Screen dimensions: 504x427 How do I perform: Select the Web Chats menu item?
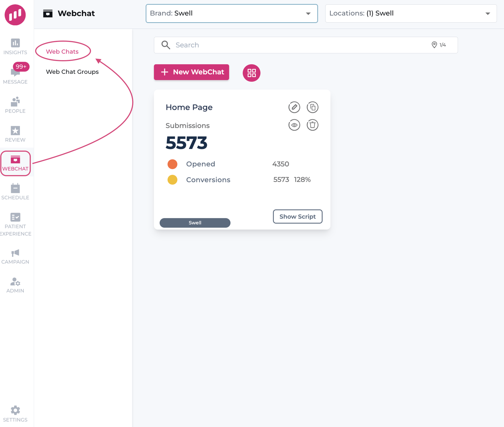[x=62, y=51]
